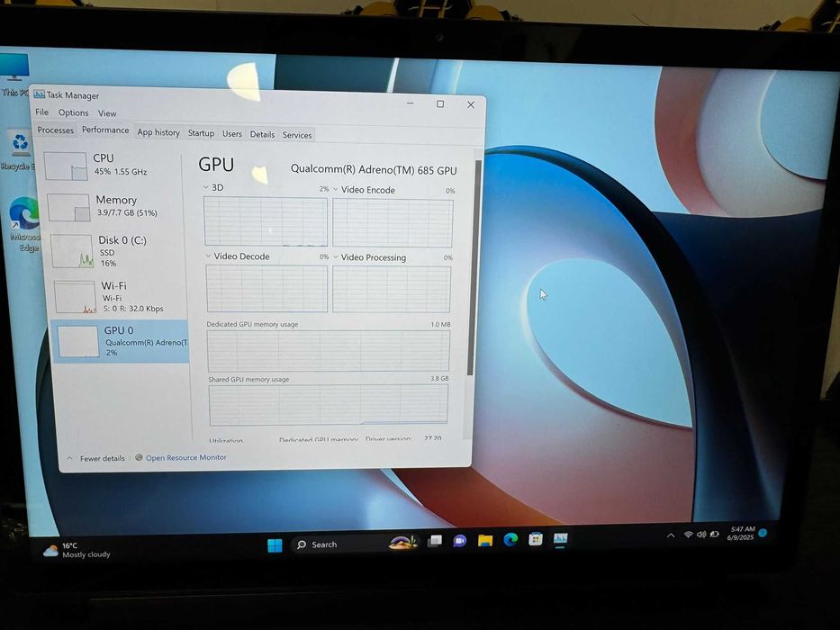Click the Task Manager title bar icon
Image resolution: width=840 pixels, height=630 pixels.
pos(39,94)
